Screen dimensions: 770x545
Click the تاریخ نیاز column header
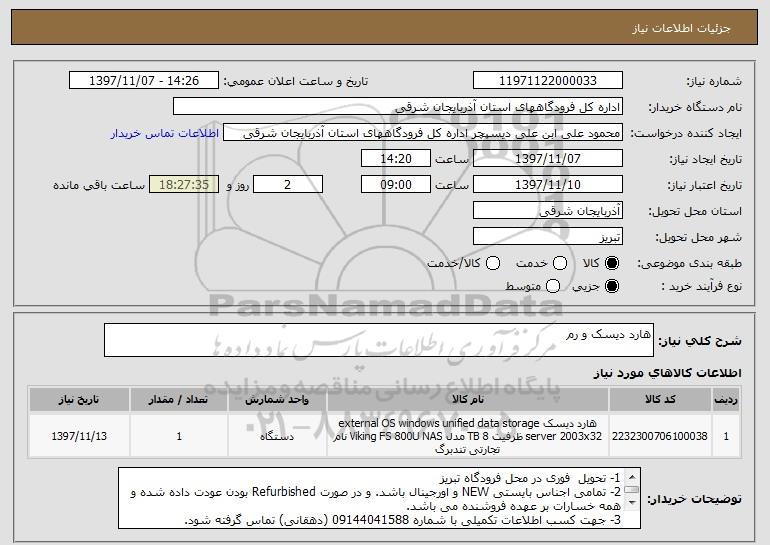point(79,400)
